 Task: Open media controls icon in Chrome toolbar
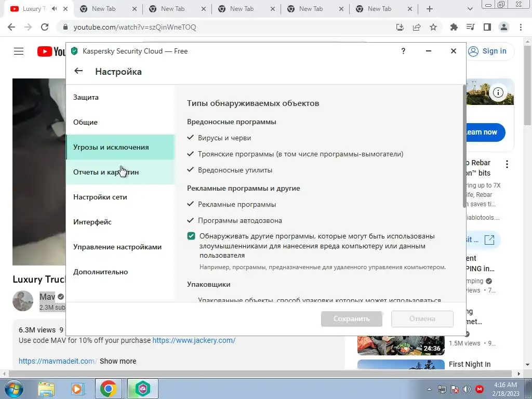pos(471,27)
